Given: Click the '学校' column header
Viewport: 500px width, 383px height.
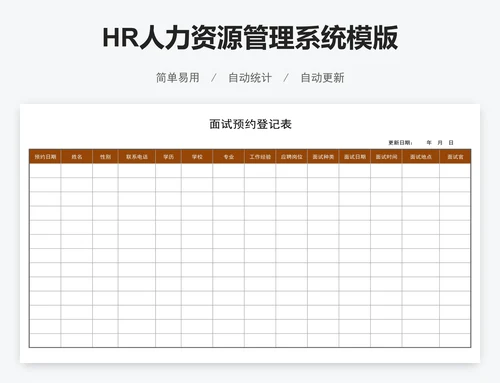Looking at the screenshot, I should (x=197, y=157).
